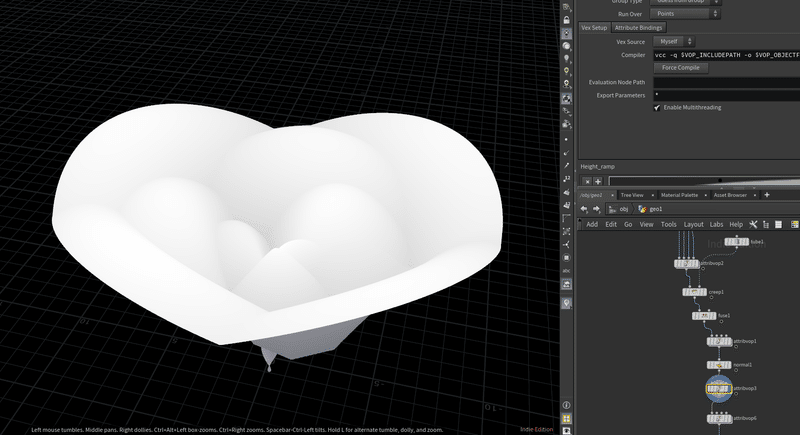Switch to the Attribute Bindings tab
This screenshot has width=800, height=435.
tap(638, 28)
